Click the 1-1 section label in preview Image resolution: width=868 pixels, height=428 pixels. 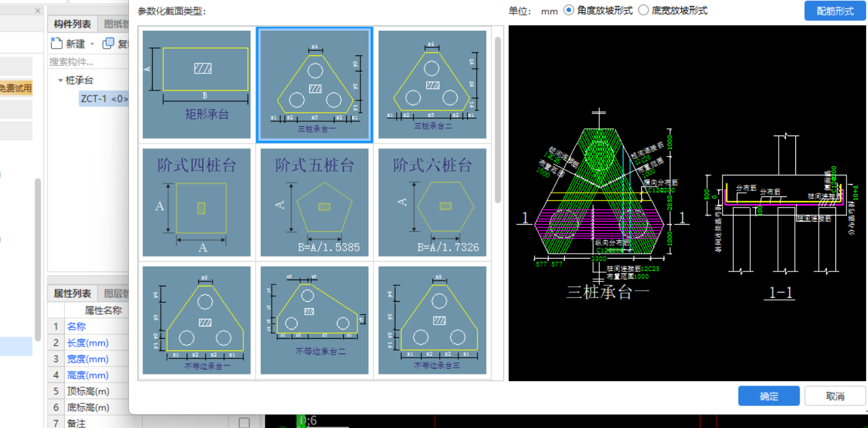pos(781,293)
